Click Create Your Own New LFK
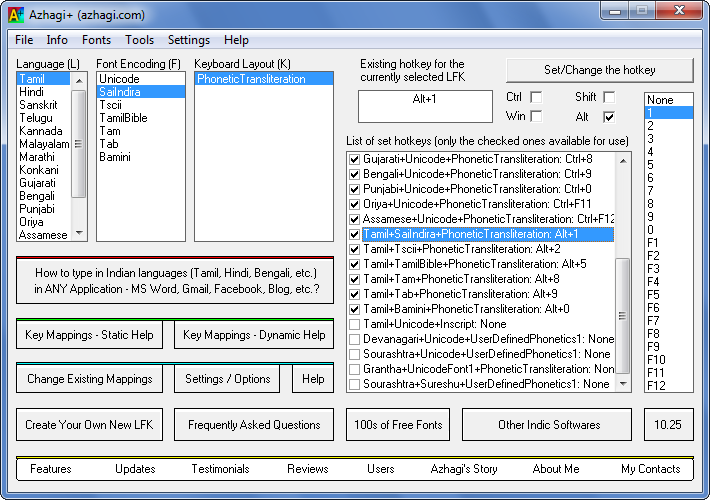The width and height of the screenshot is (710, 500). 89,425
